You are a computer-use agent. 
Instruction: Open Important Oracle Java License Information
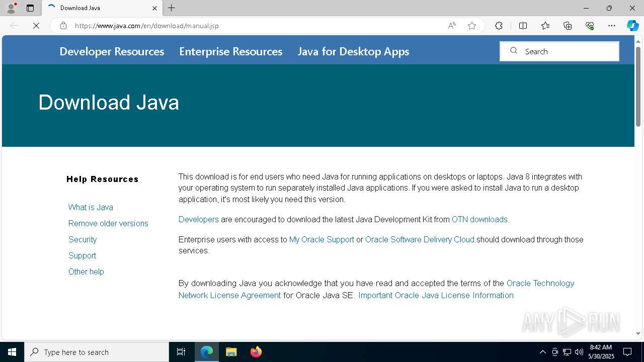coord(436,295)
